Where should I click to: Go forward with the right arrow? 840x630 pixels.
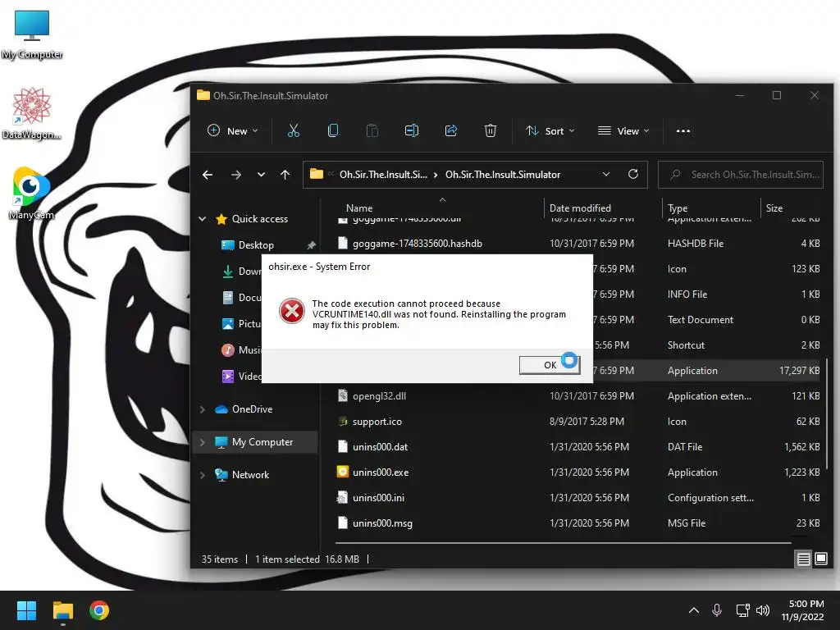pyautogui.click(x=235, y=175)
